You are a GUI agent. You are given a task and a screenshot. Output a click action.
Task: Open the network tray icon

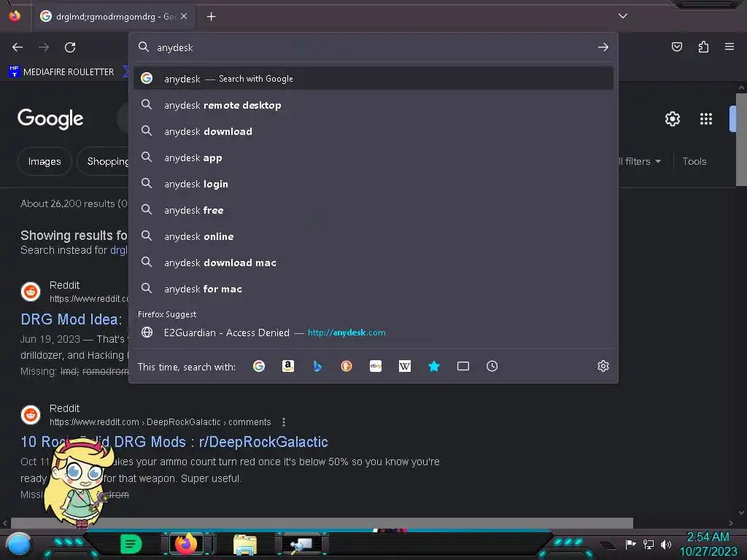pyautogui.click(x=649, y=544)
